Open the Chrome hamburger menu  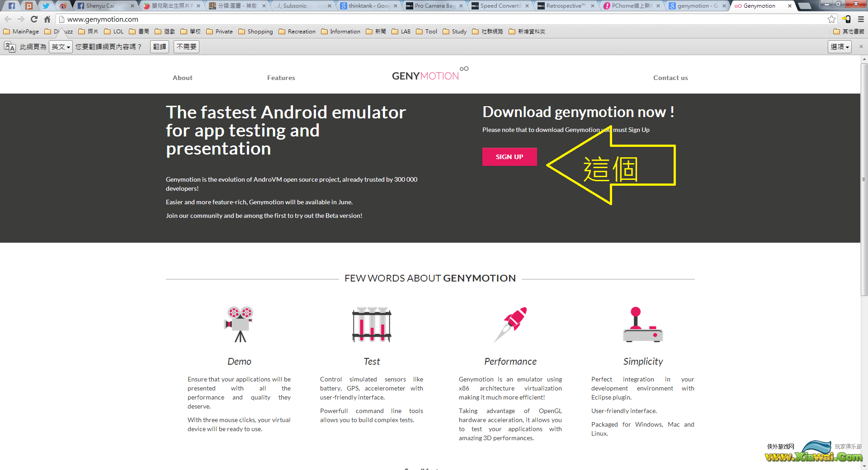pos(861,19)
